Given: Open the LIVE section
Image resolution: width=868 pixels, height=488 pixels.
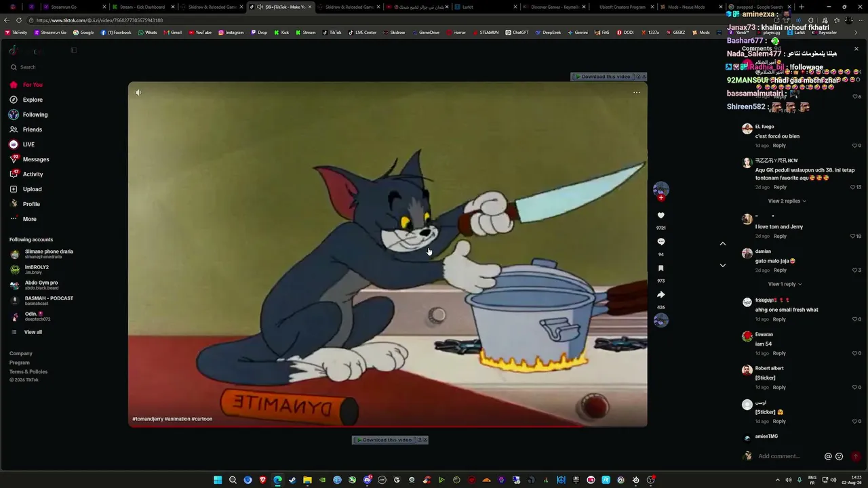Looking at the screenshot, I should coord(22,144).
